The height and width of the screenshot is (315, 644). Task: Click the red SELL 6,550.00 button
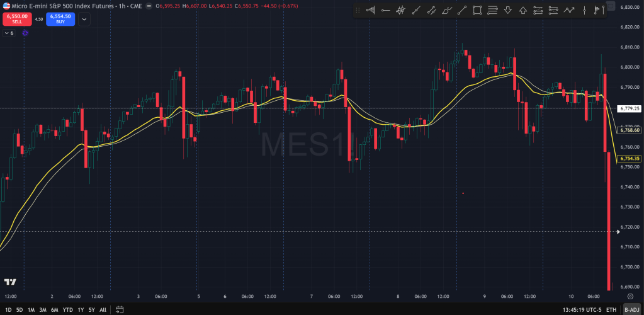point(16,19)
